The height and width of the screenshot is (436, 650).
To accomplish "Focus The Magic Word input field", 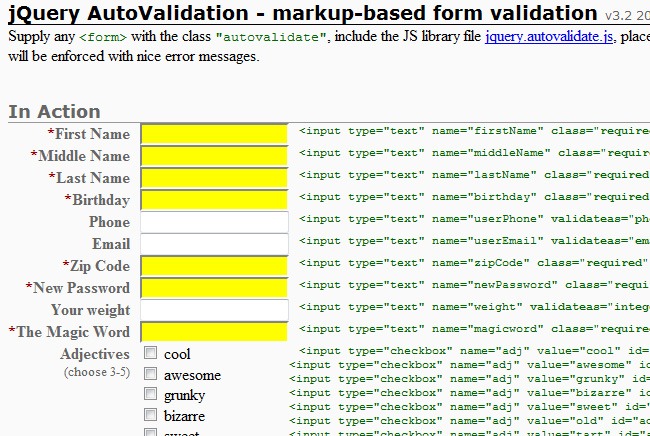I will (x=214, y=332).
